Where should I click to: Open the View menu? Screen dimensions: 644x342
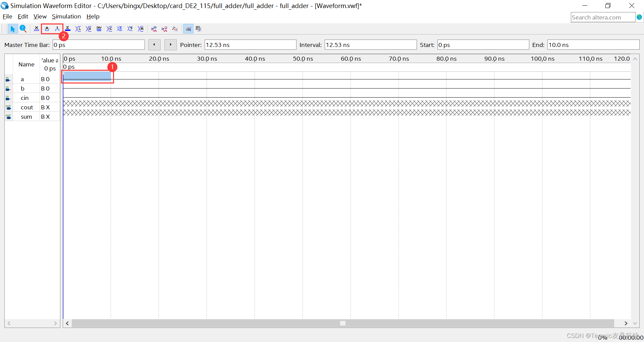(40, 16)
